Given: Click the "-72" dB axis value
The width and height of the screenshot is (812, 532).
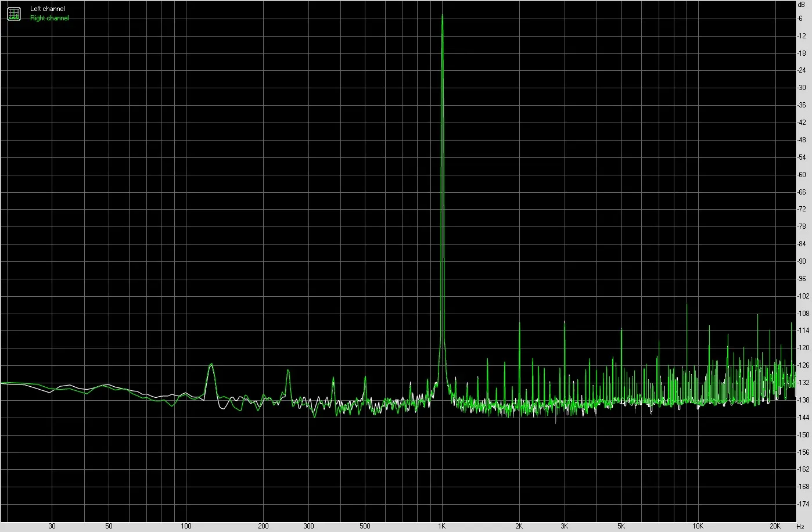Looking at the screenshot, I should 802,210.
